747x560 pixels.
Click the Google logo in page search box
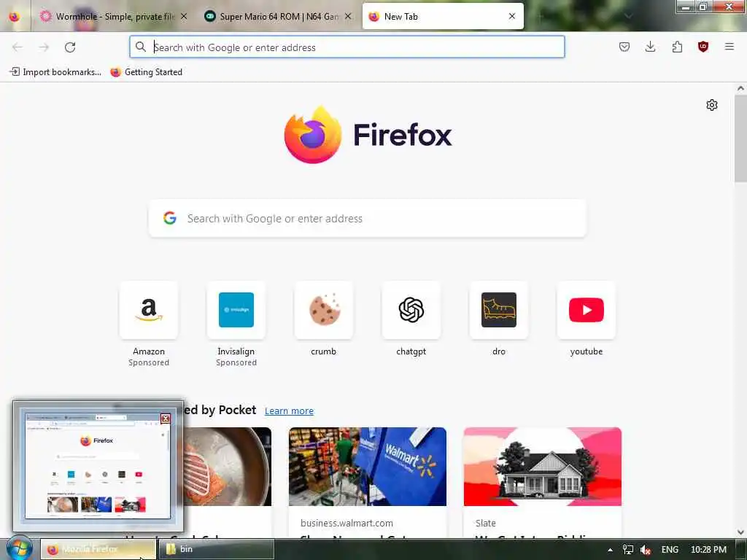tap(170, 218)
